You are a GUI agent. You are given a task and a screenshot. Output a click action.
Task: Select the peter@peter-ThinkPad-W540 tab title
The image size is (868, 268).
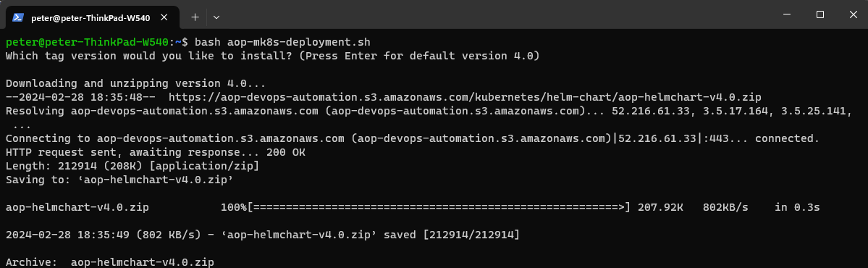pyautogui.click(x=90, y=17)
